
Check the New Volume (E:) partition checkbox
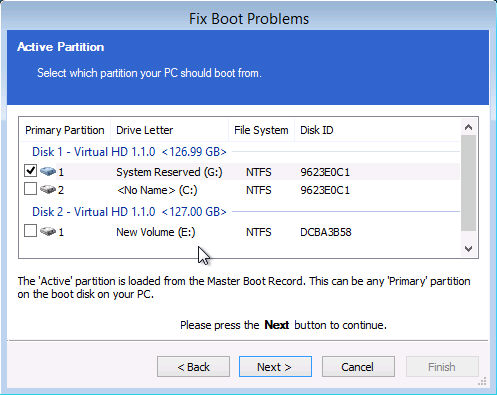(30, 231)
